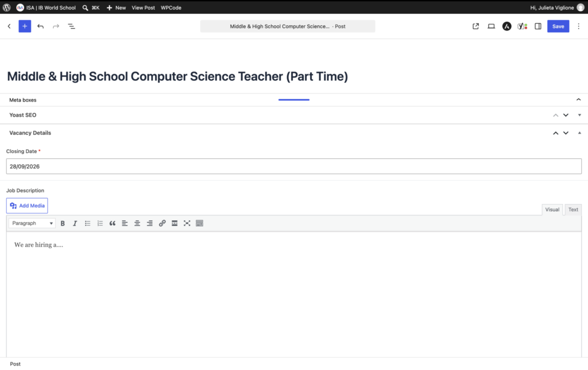Save the post

point(558,26)
